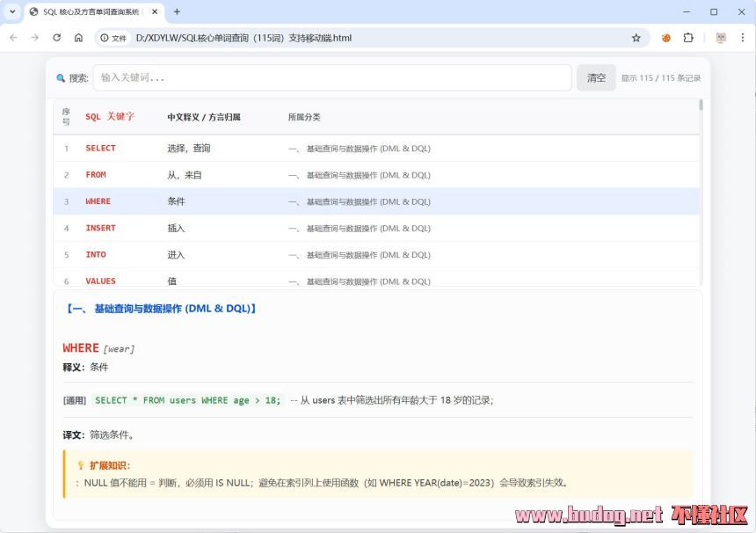Open the browser profile avatar
Image resolution: width=756 pixels, height=533 pixels.
click(721, 38)
